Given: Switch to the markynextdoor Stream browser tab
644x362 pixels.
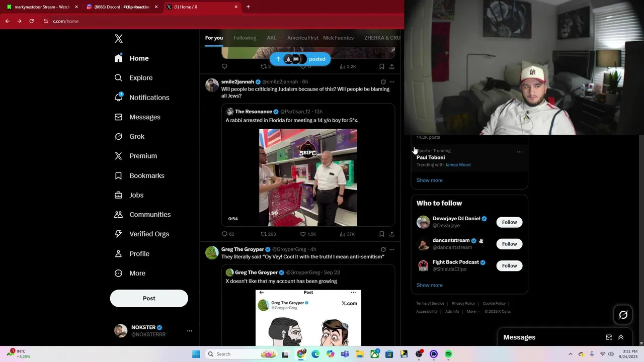Looking at the screenshot, I should pos(43,7).
